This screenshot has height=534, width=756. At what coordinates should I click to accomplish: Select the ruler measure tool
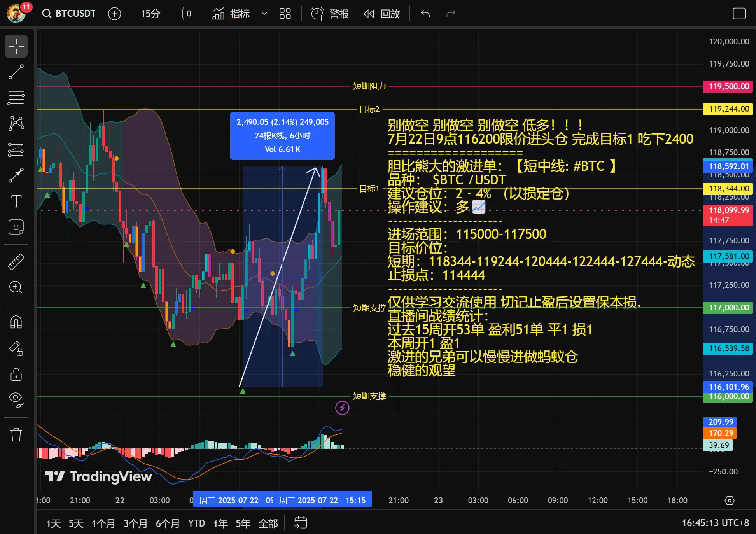tap(16, 262)
